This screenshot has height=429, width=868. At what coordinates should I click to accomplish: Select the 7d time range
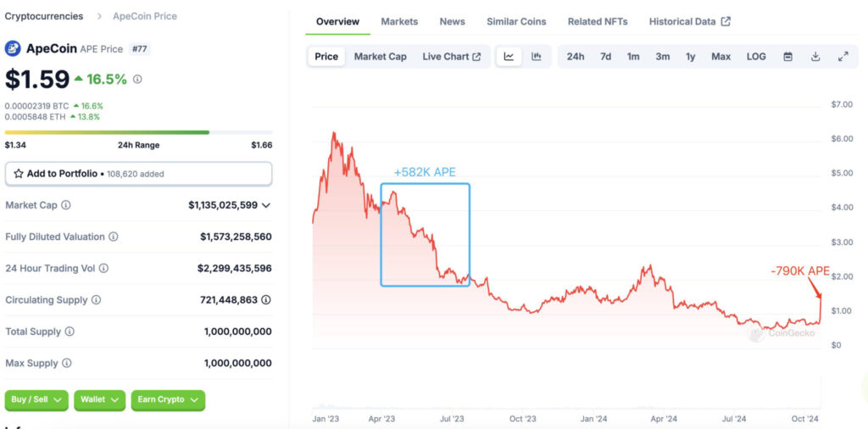pos(605,57)
